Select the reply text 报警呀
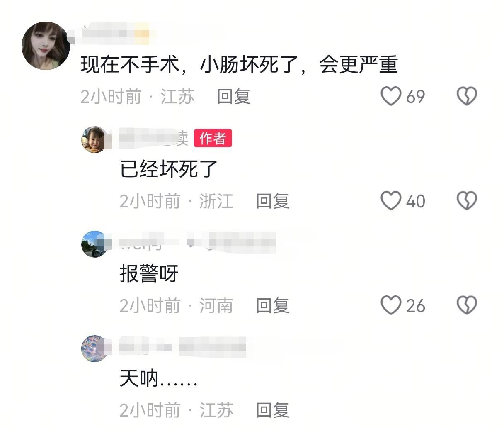 point(149,274)
